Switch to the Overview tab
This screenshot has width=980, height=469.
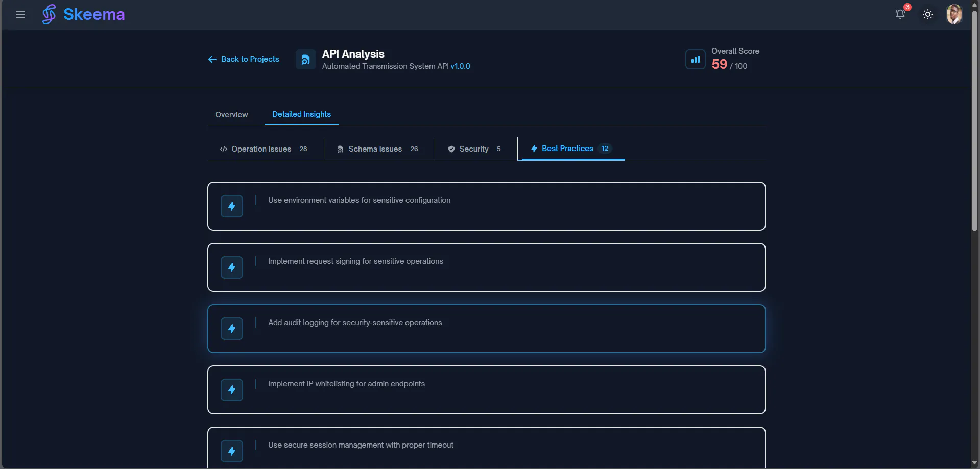pos(231,115)
